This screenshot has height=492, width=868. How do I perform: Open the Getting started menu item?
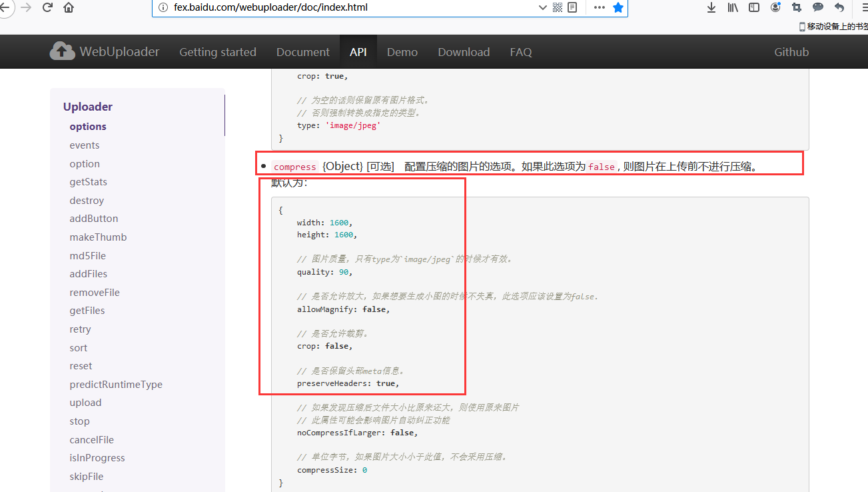[x=218, y=51]
